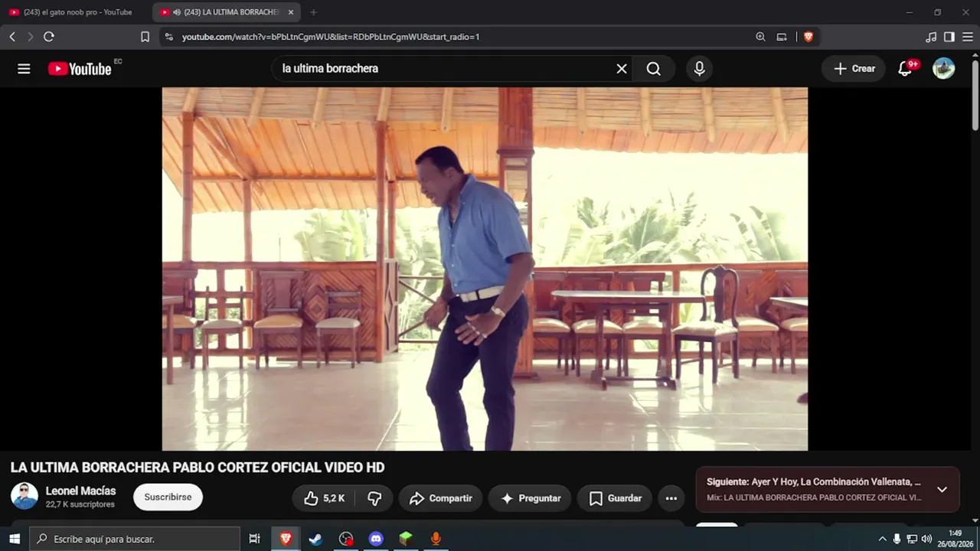
Task: Bookmark this page
Action: [x=145, y=37]
